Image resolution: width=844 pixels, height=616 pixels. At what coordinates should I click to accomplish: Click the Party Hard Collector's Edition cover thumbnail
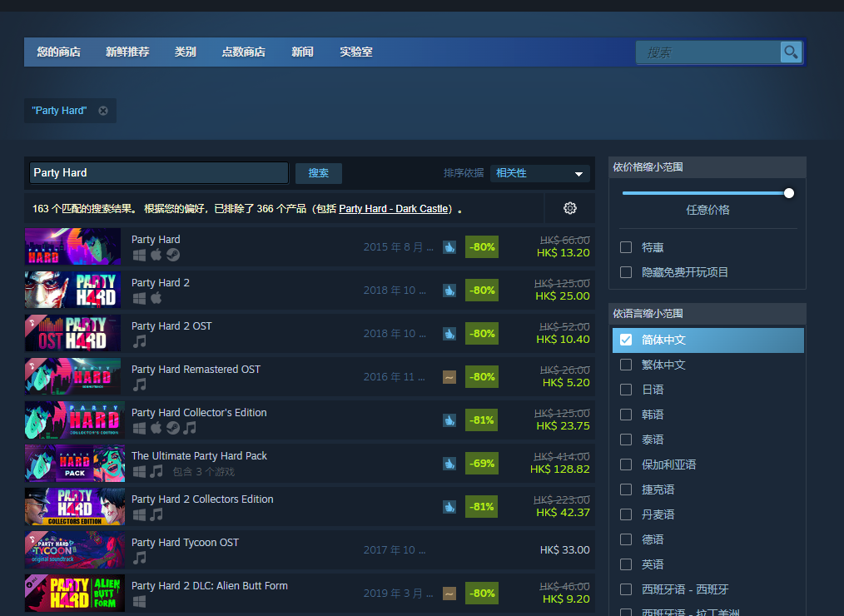(x=75, y=420)
